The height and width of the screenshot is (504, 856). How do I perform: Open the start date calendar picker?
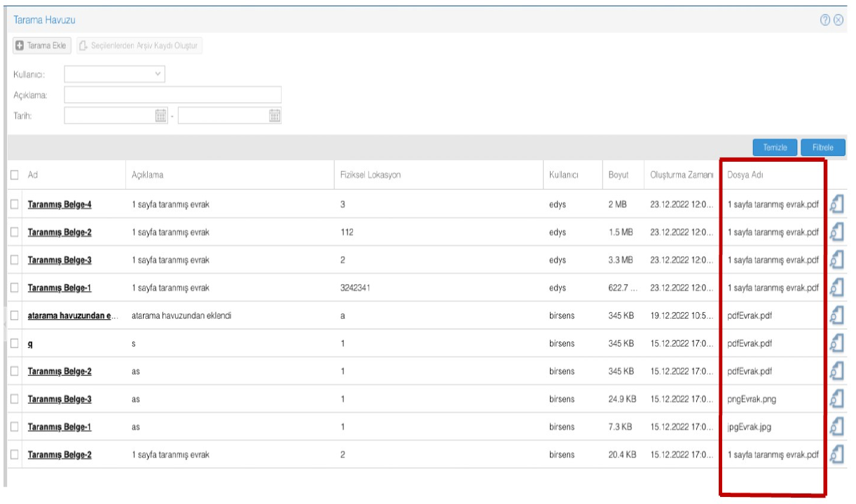pos(160,115)
